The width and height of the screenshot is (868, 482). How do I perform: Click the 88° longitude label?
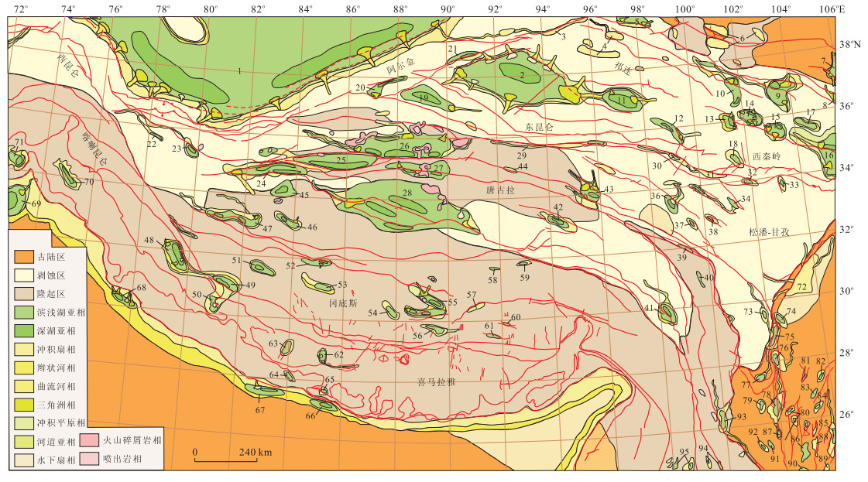pos(400,9)
